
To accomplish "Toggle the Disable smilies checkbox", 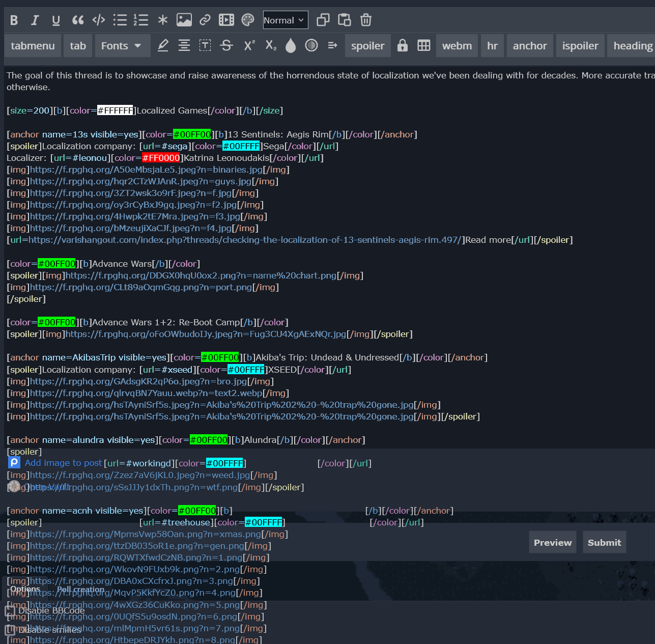I will 10,630.
